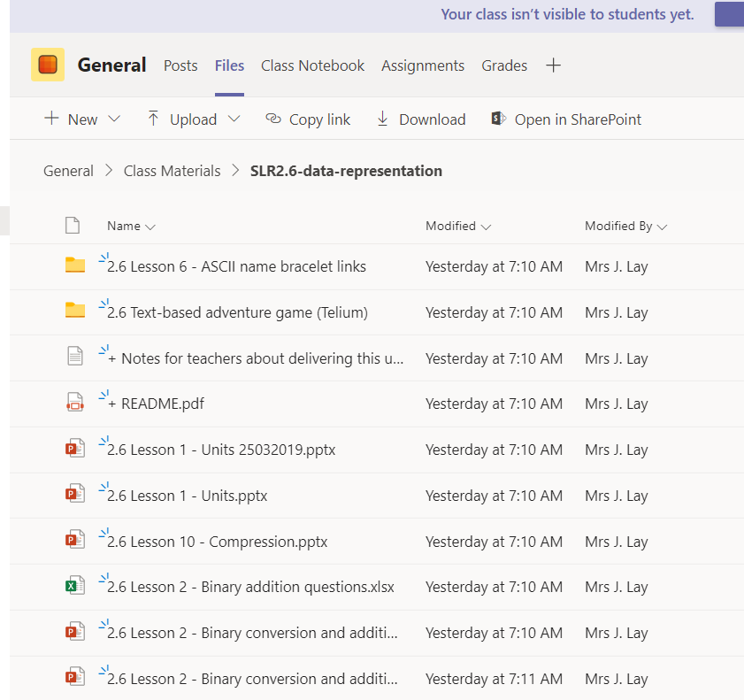Click the PDF icon beside README.pdf
This screenshot has height=700, width=744.
pyautogui.click(x=75, y=404)
